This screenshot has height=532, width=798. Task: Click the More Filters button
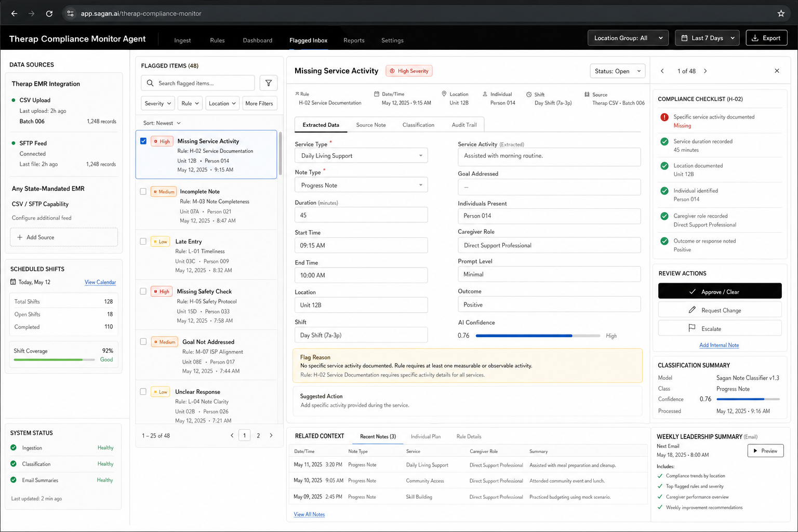coord(260,103)
